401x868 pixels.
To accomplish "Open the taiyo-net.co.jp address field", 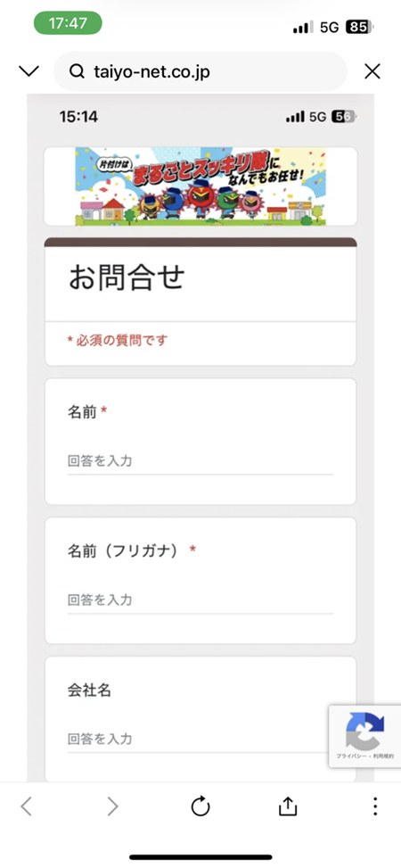I will click(x=200, y=71).
